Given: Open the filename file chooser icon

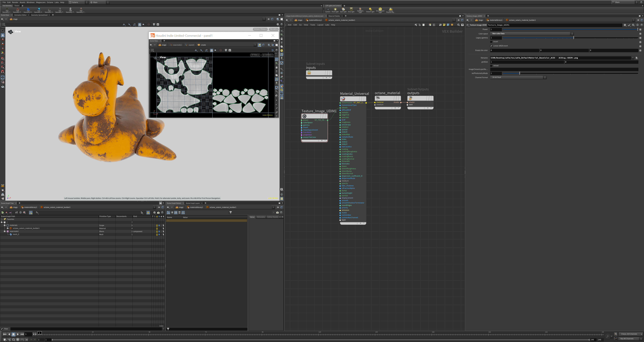Looking at the screenshot, I should coord(636,58).
